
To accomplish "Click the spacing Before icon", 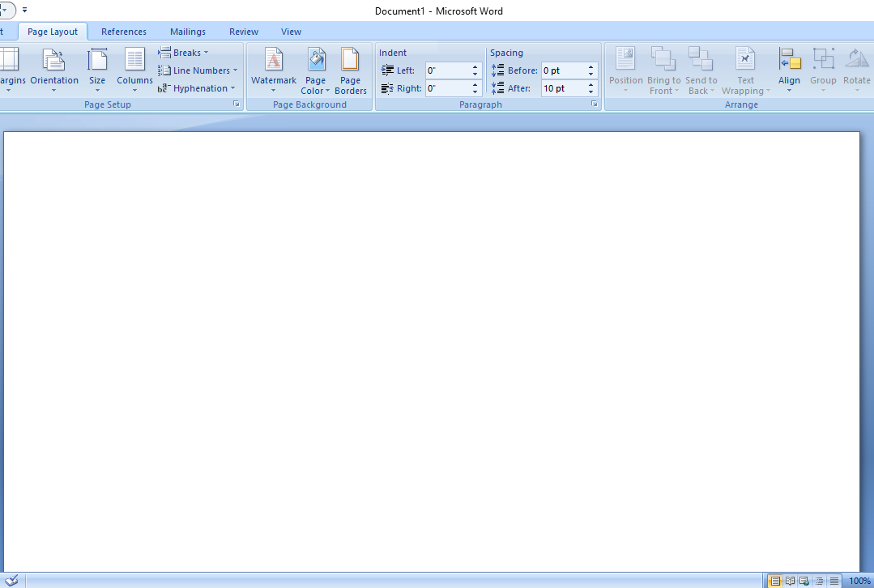I will [498, 70].
